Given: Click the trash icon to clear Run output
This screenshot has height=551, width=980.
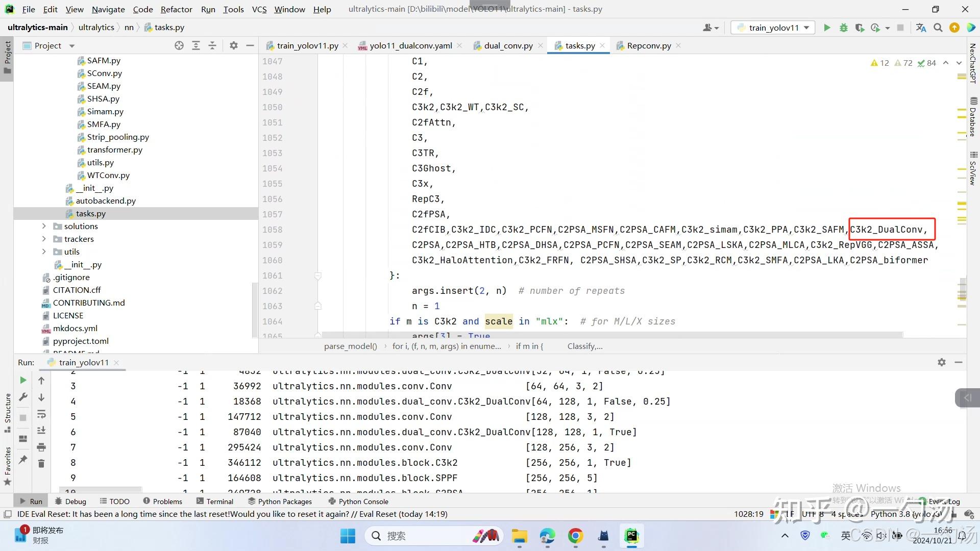Looking at the screenshot, I should (41, 463).
